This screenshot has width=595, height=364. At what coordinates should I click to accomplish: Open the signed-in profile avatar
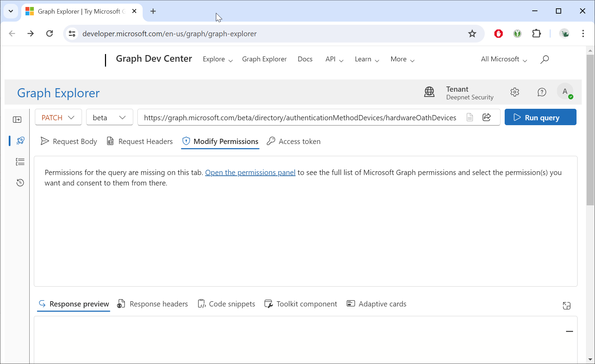565,92
